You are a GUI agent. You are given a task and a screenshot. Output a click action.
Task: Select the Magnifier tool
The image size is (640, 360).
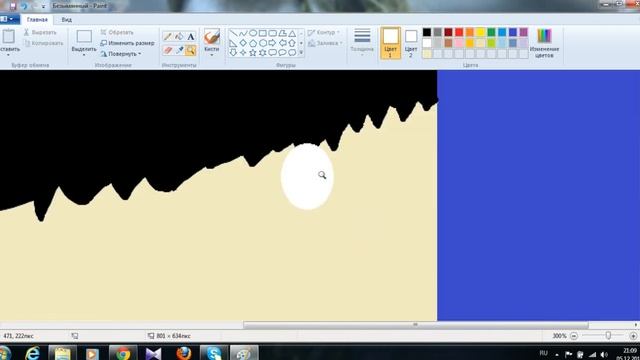191,50
